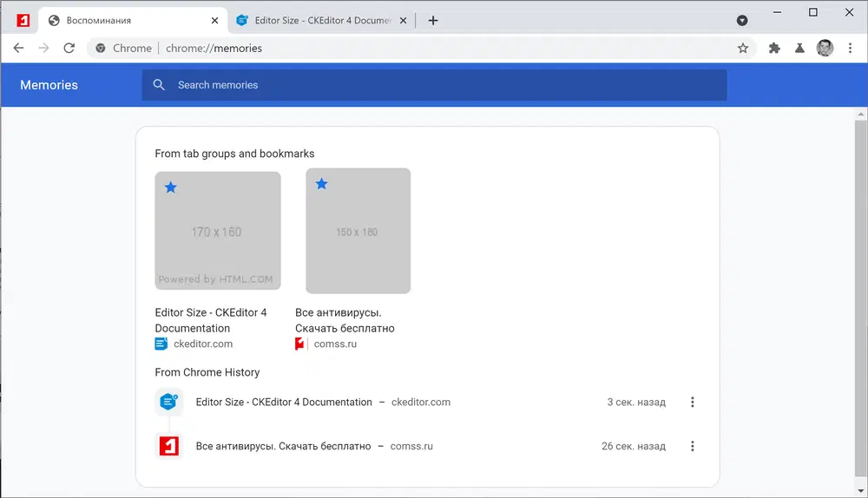Switch to the Editor Size CKEditor tab
868x498 pixels.
click(322, 21)
